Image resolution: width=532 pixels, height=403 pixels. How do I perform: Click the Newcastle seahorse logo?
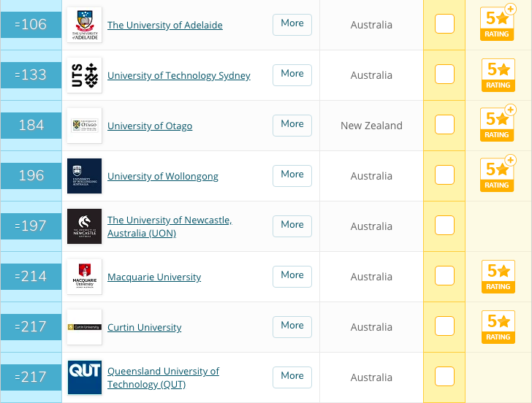85,226
